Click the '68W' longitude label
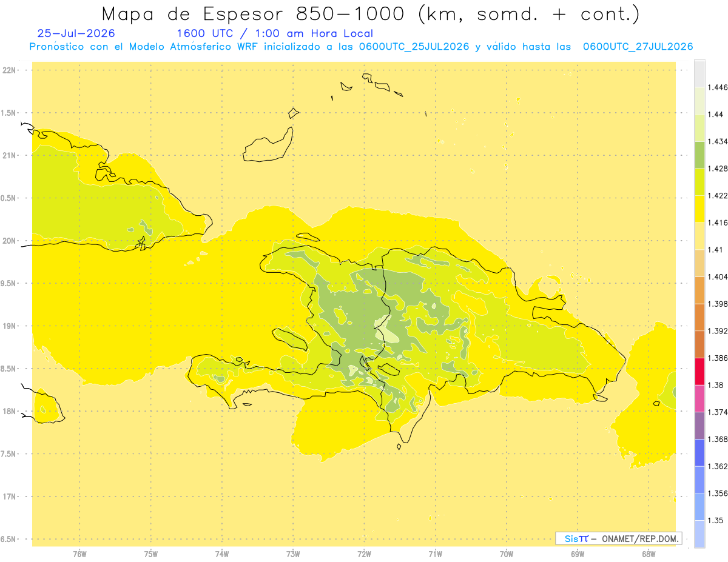The image size is (728, 562). pos(649,554)
